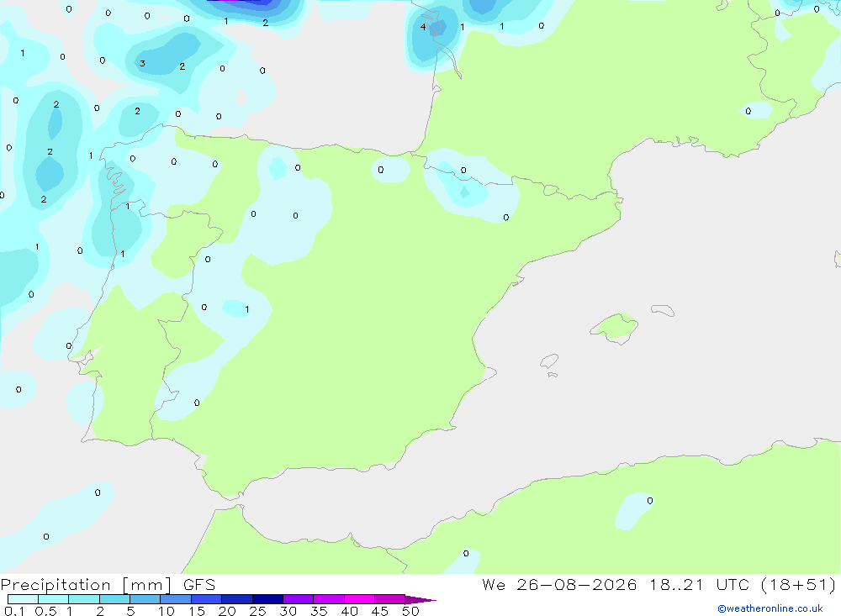Select legend swatch between 35 and 40
The width and height of the screenshot is (841, 616).
[329, 599]
